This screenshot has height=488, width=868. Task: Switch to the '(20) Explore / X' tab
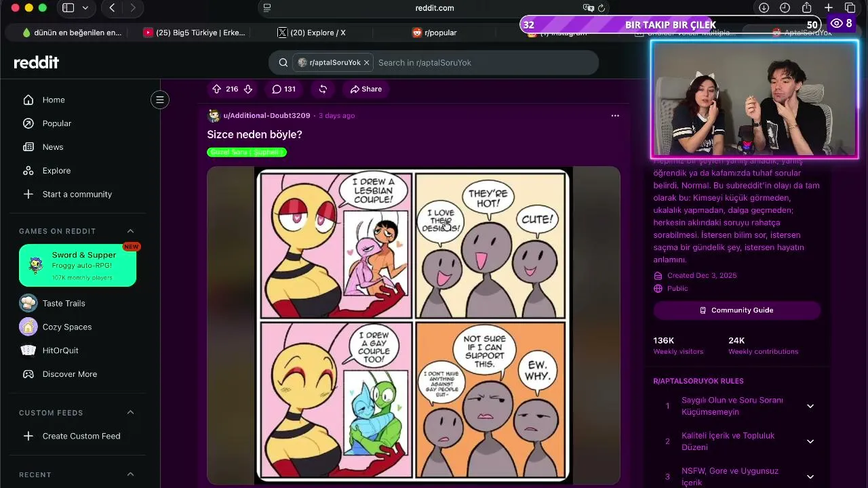(312, 33)
